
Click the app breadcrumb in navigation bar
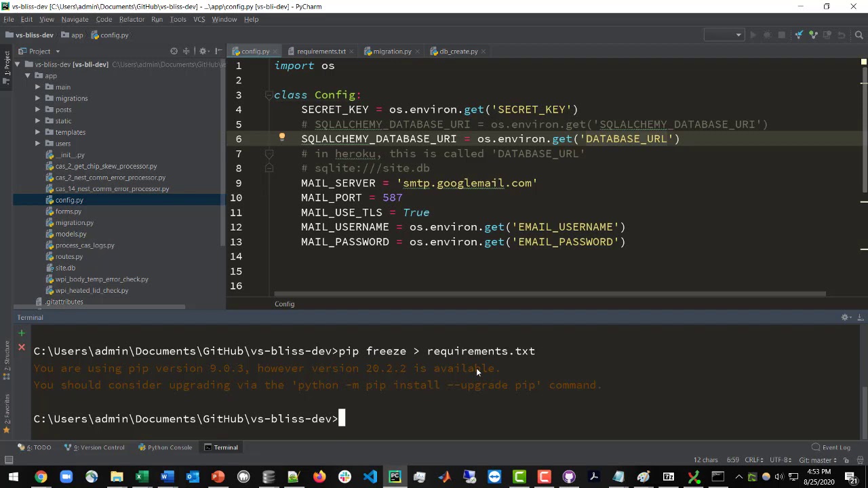coord(72,35)
